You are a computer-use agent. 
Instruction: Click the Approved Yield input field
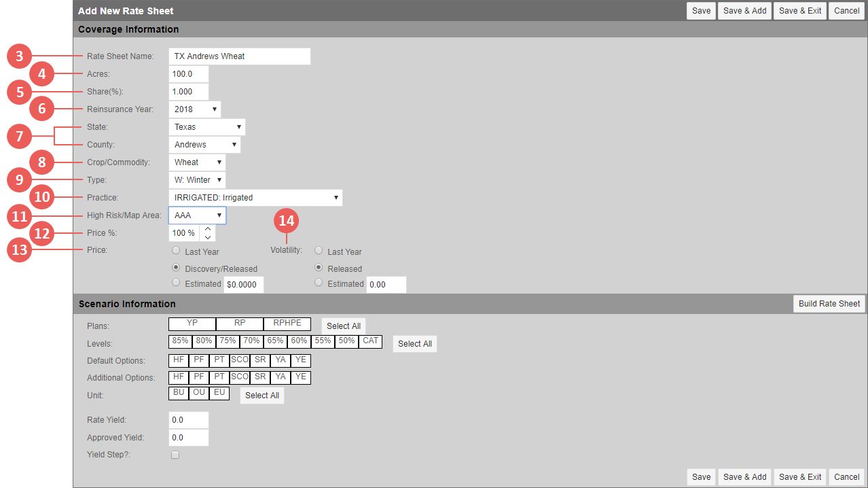tap(188, 438)
